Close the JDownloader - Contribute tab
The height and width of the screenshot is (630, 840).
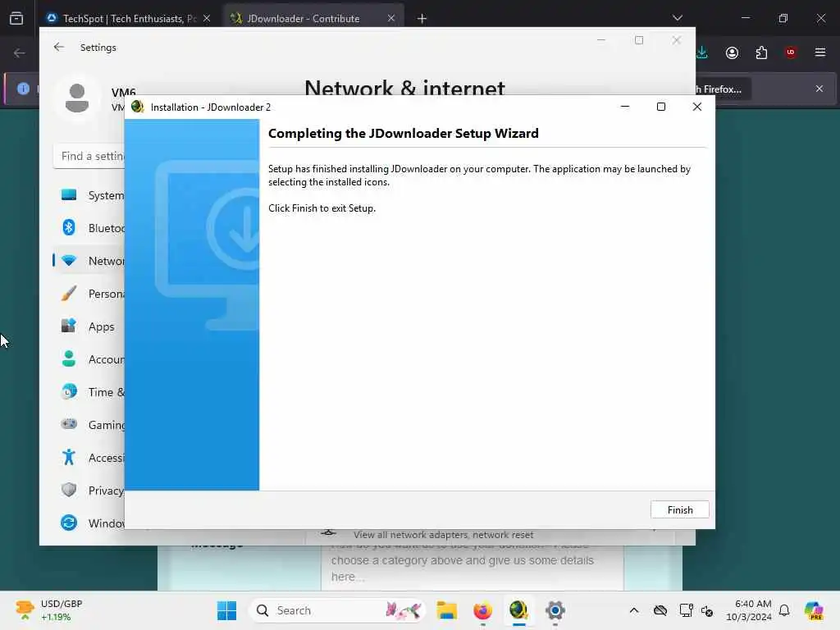coord(391,18)
